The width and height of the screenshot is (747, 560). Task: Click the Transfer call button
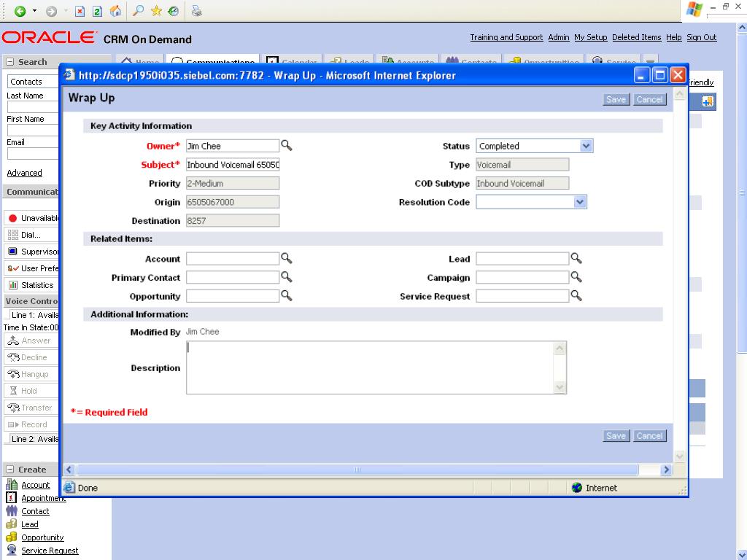tap(31, 408)
